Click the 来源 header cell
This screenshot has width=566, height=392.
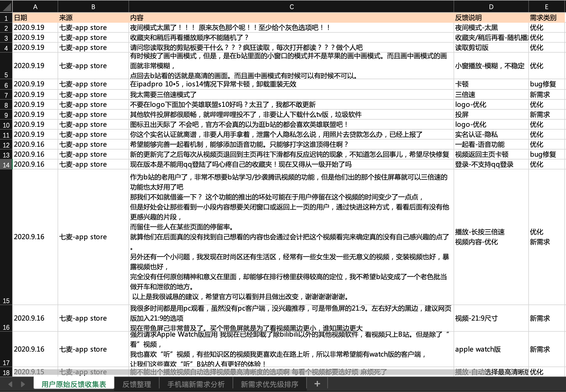pos(93,18)
